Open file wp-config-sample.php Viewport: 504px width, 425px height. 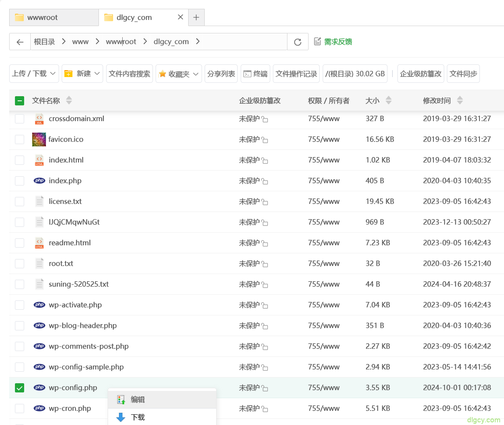(x=86, y=367)
